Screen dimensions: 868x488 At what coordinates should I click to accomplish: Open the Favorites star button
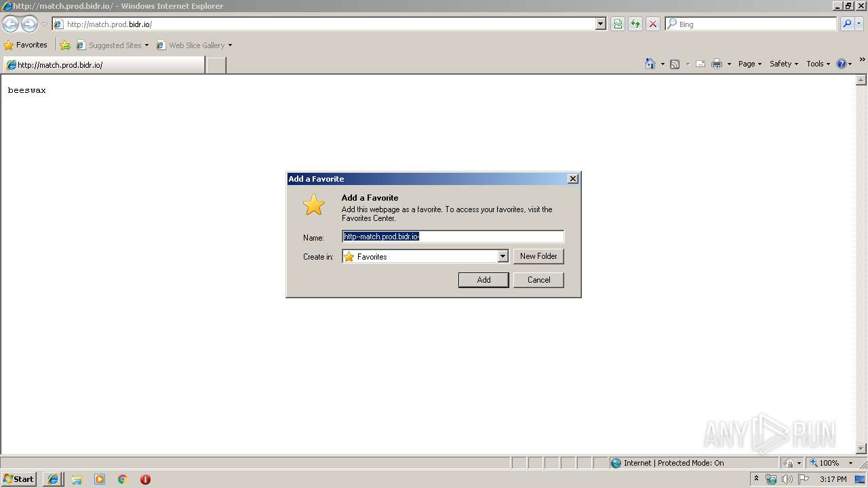(x=26, y=45)
